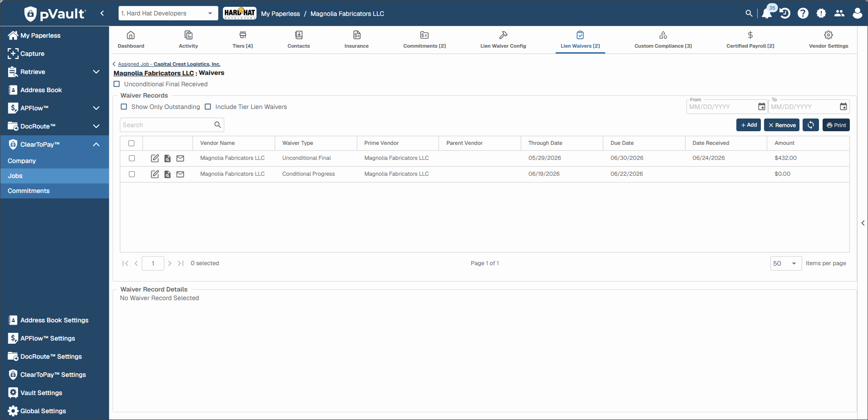
Task: Enable Include Tier Lien Waivers checkbox
Action: pos(208,107)
